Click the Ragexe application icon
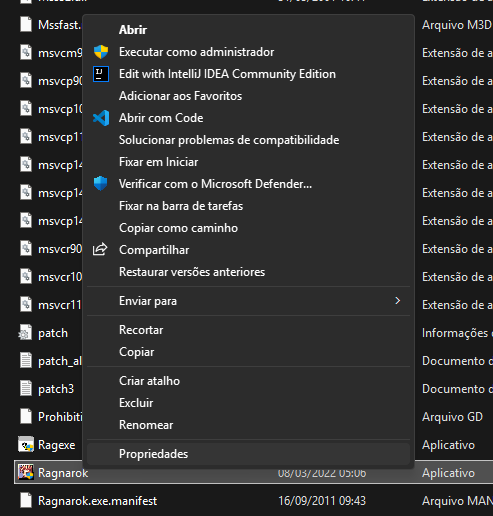Screen dimensions: 493x516 point(26,445)
